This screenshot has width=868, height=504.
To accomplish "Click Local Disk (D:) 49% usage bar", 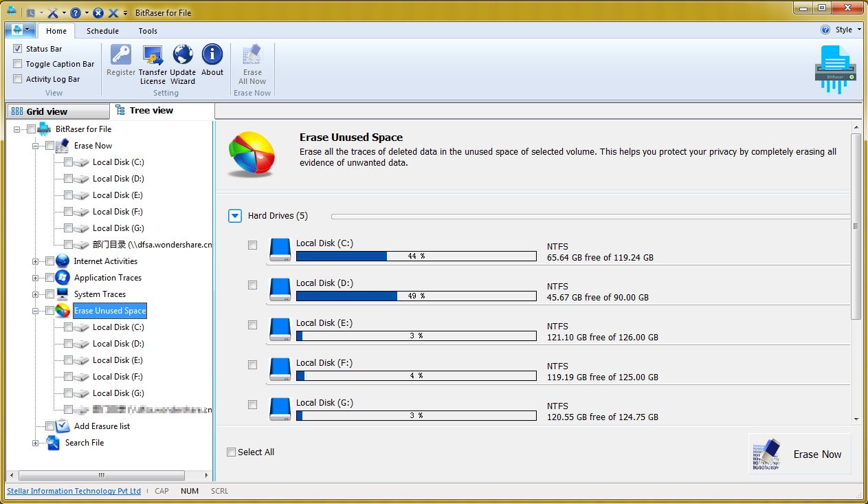I will pos(416,296).
